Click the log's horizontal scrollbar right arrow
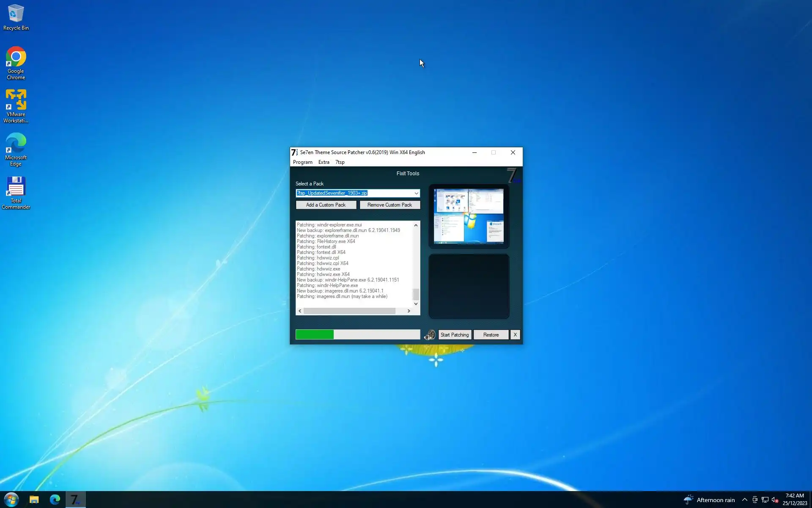Image resolution: width=812 pixels, height=508 pixels. tap(409, 311)
